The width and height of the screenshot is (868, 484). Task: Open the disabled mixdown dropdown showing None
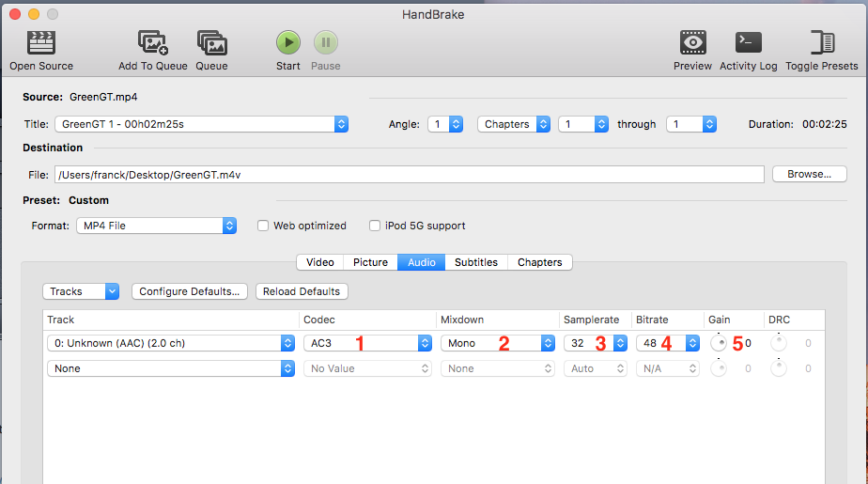pyautogui.click(x=498, y=368)
